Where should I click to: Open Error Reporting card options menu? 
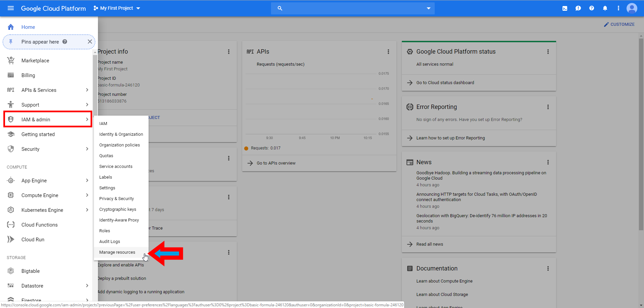(548, 107)
